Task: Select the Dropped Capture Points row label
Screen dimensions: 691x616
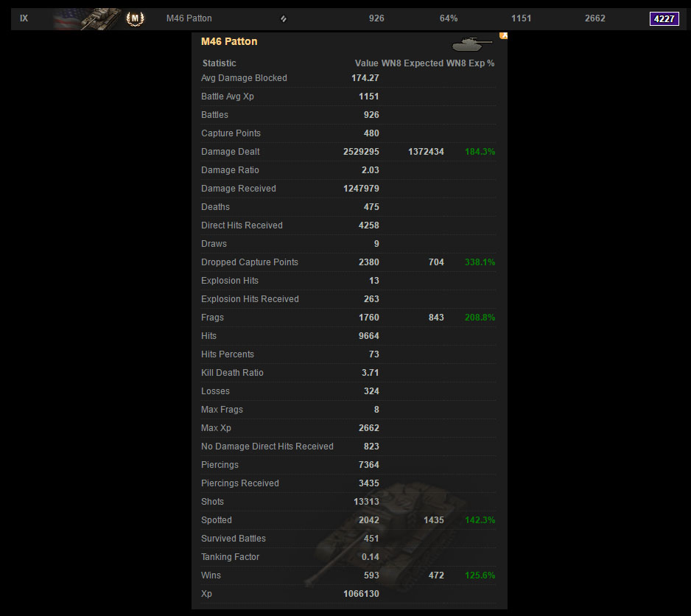Action: click(x=250, y=262)
